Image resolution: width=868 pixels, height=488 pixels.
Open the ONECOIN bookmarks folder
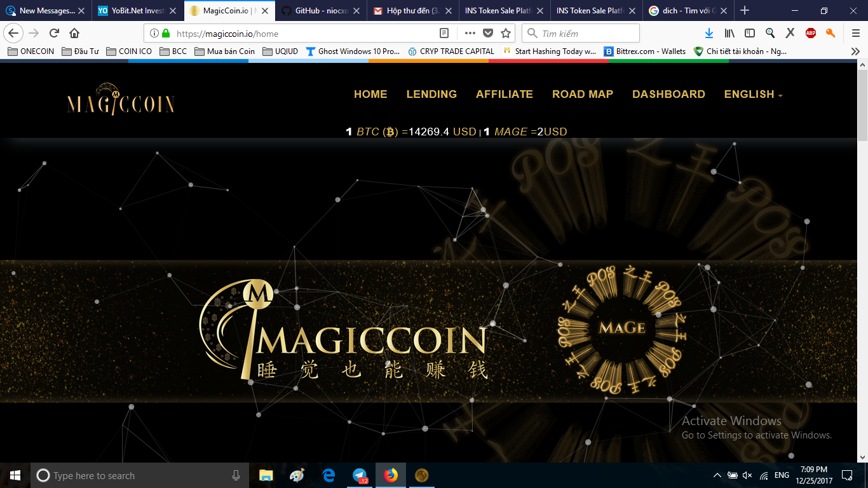coord(31,51)
